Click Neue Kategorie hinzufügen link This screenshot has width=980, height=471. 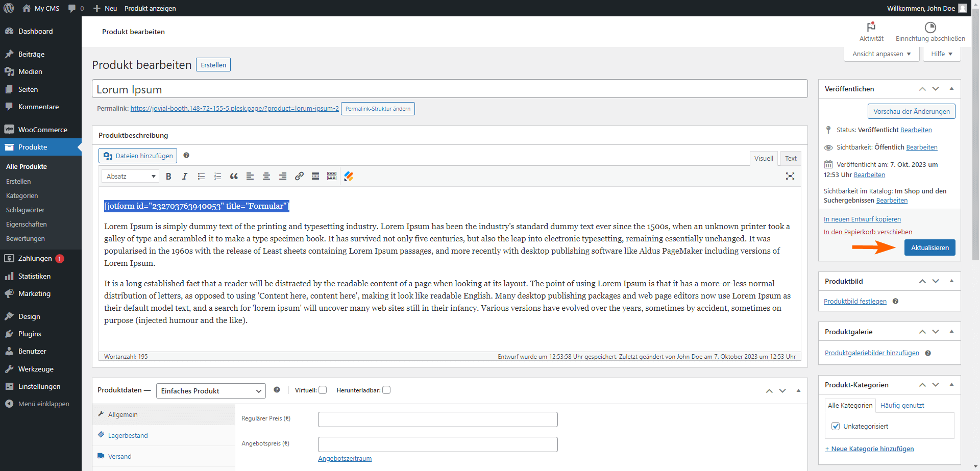(x=869, y=449)
